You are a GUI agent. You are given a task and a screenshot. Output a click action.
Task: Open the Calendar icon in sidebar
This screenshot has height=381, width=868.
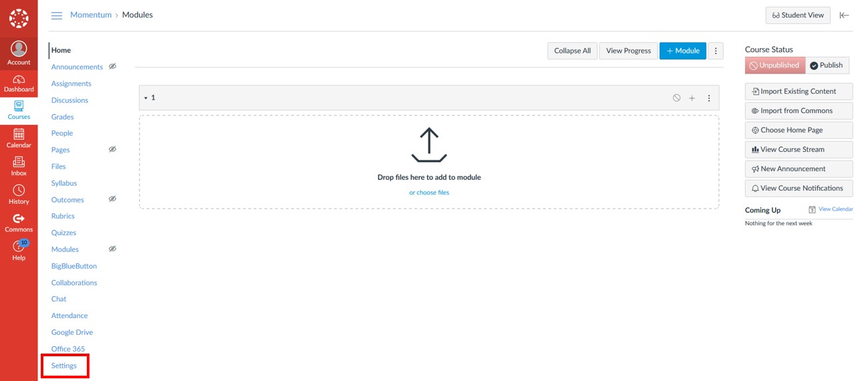[x=19, y=138]
